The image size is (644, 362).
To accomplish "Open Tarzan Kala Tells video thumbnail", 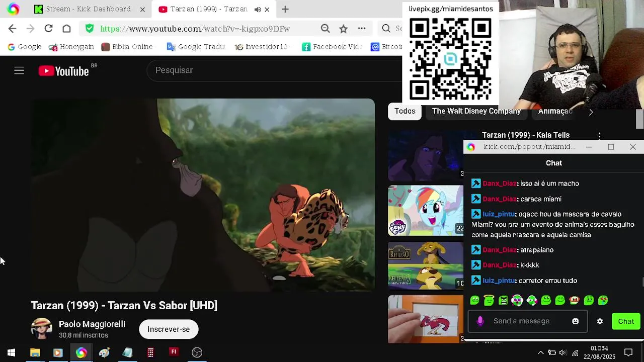I will tap(426, 156).
